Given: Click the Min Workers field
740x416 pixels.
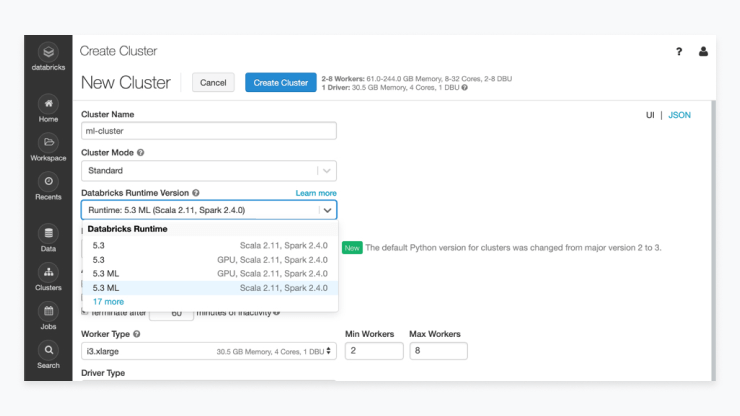Looking at the screenshot, I should (x=374, y=351).
